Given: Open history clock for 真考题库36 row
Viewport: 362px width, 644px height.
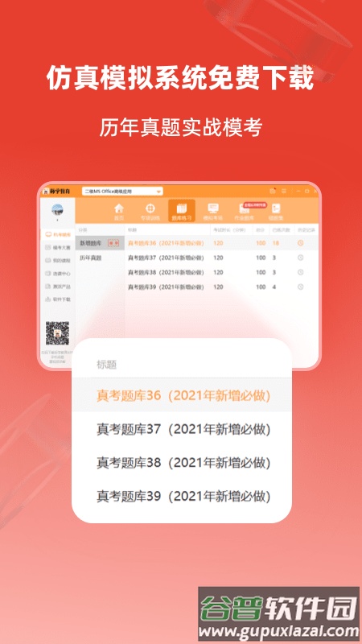Looking at the screenshot, I should (300, 243).
